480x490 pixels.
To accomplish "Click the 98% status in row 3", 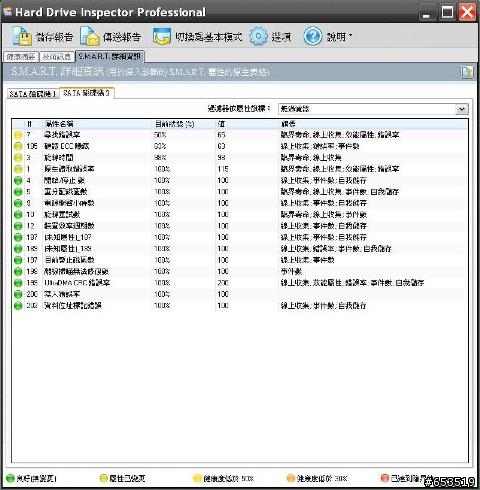I will point(160,158).
